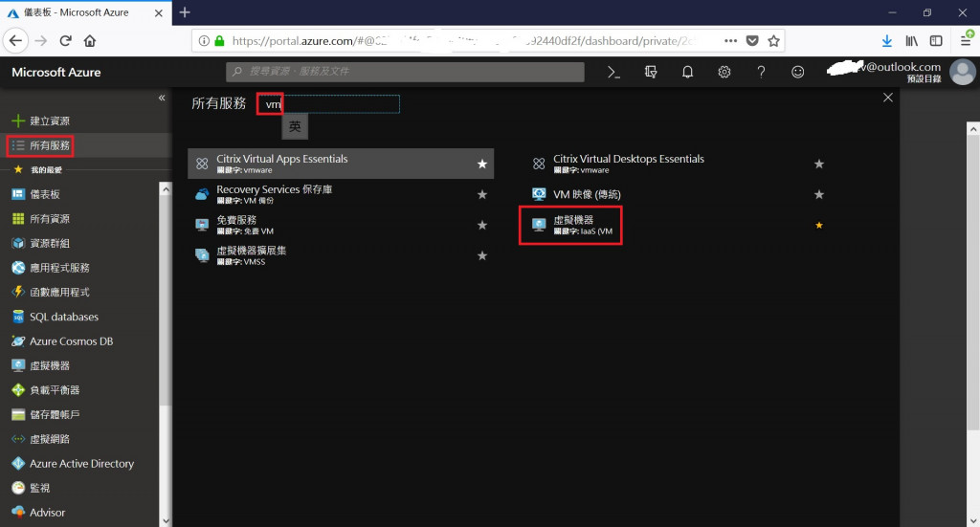Viewport: 980px width, 527px height.
Task: Open directory and subscription filter icon
Action: click(651, 73)
